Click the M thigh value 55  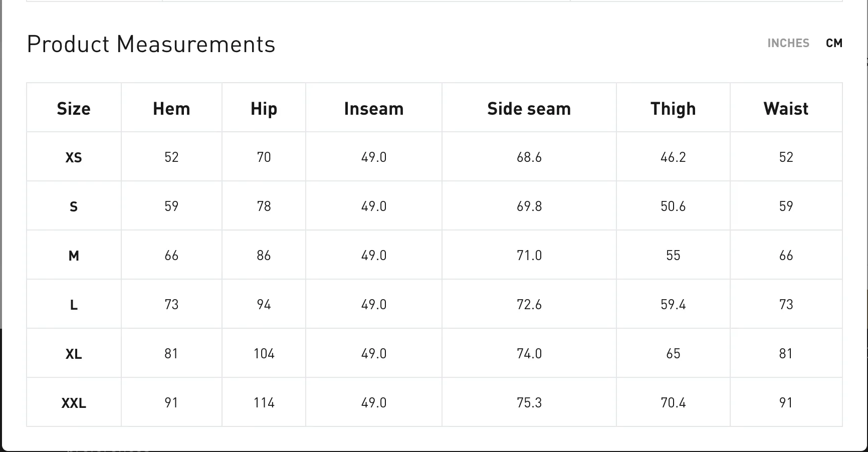(x=673, y=256)
